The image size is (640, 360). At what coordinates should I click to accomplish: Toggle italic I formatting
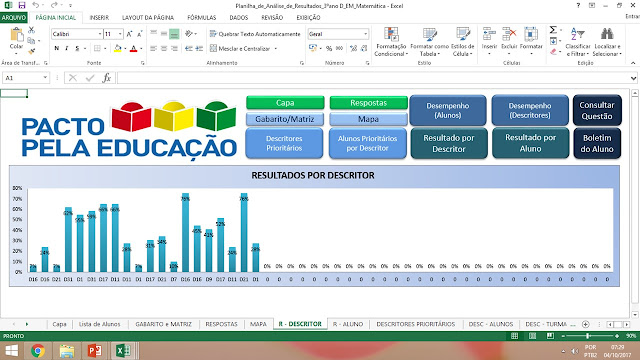tap(67, 48)
